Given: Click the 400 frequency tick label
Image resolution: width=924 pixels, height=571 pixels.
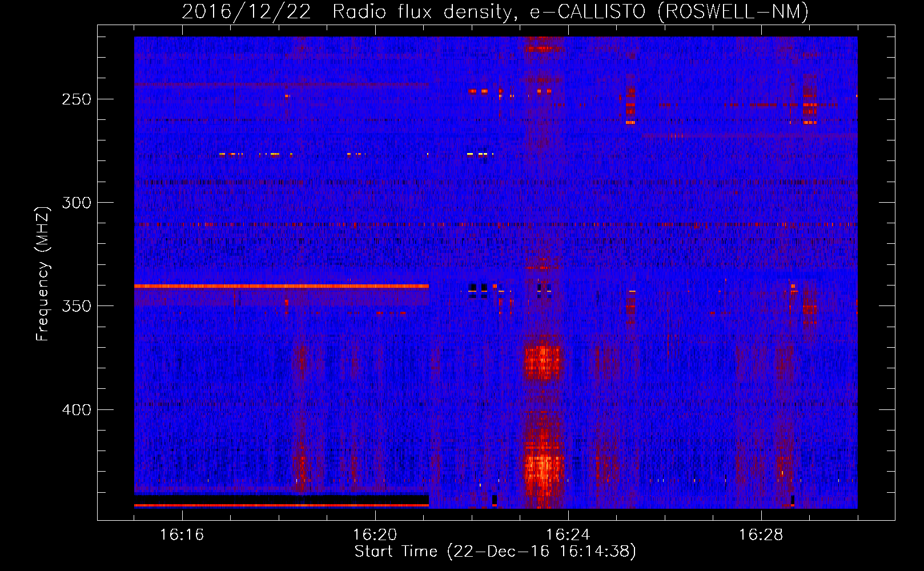Looking at the screenshot, I should (77, 410).
